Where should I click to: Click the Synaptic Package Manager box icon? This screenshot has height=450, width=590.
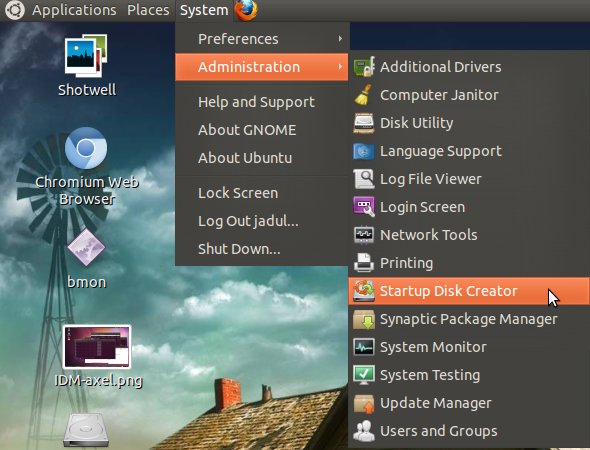pos(364,319)
